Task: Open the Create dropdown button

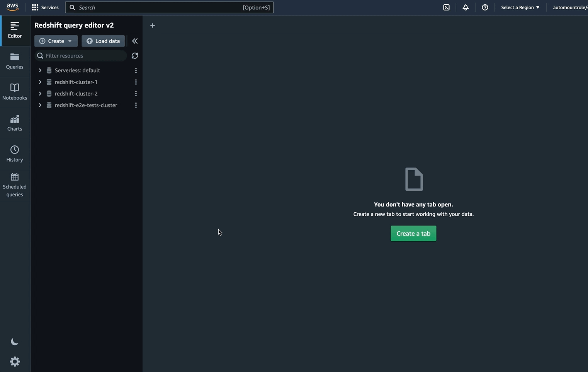Action: coord(56,41)
